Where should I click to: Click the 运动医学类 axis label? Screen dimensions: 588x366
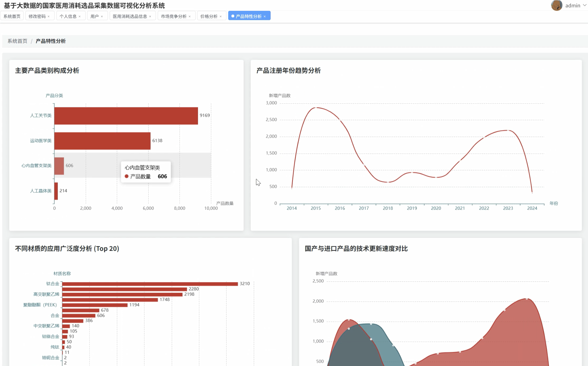[x=41, y=141]
